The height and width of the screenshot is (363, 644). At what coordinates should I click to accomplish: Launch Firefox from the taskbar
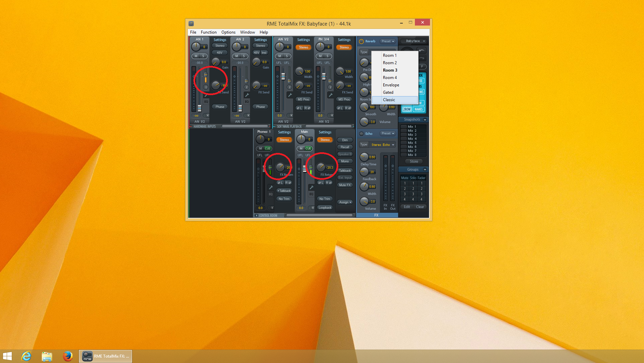coord(68,356)
